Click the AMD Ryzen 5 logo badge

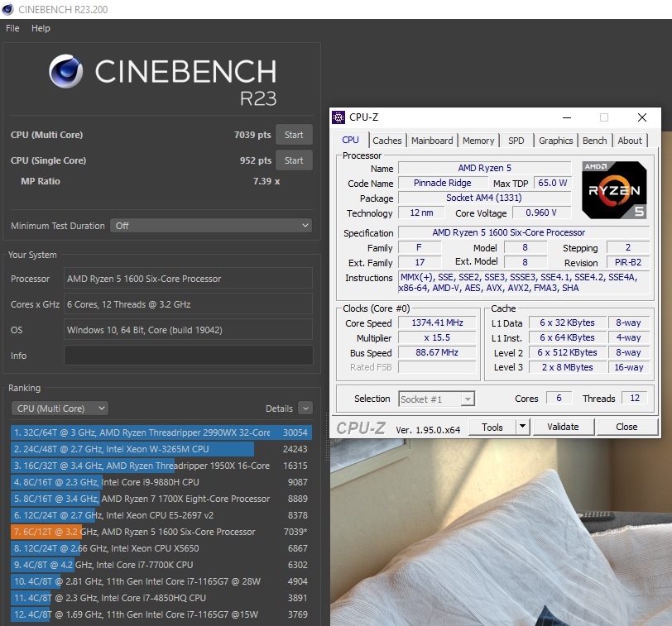(613, 189)
